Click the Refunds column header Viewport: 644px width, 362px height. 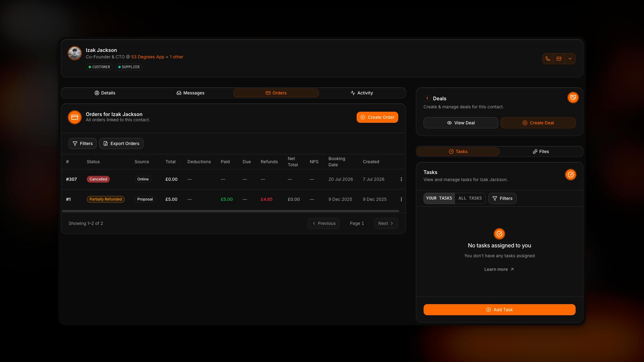coord(269,162)
